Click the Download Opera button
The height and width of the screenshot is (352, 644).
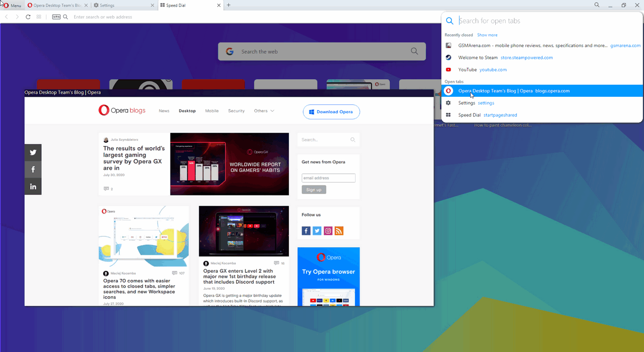click(332, 112)
